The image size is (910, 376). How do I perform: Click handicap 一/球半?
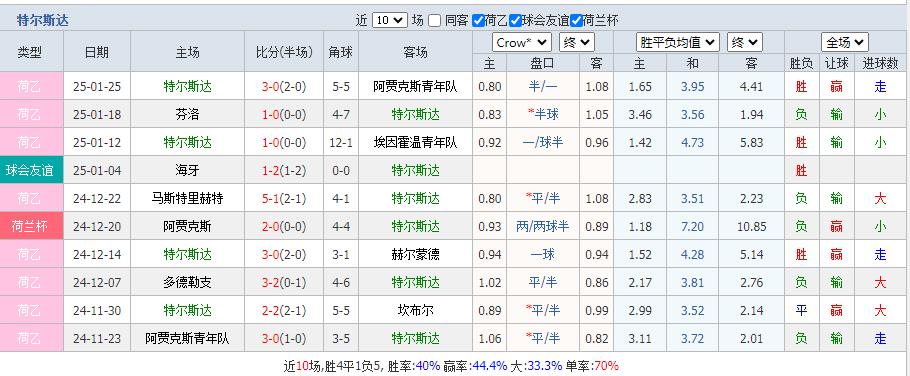click(x=543, y=142)
